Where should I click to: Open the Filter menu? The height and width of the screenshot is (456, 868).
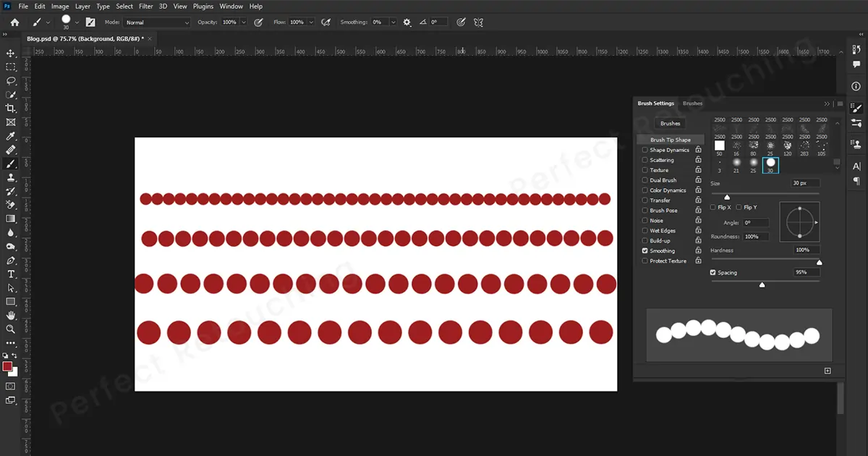[x=146, y=6]
